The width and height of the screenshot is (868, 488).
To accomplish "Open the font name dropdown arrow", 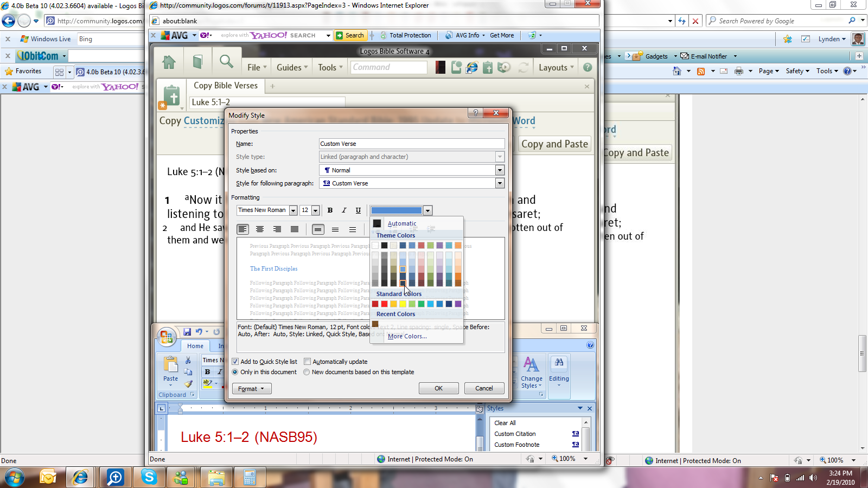I will [x=293, y=210].
